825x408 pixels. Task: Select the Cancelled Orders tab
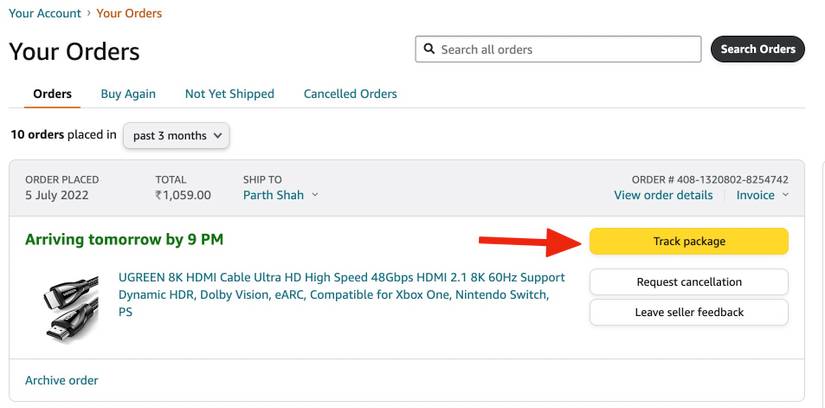350,94
